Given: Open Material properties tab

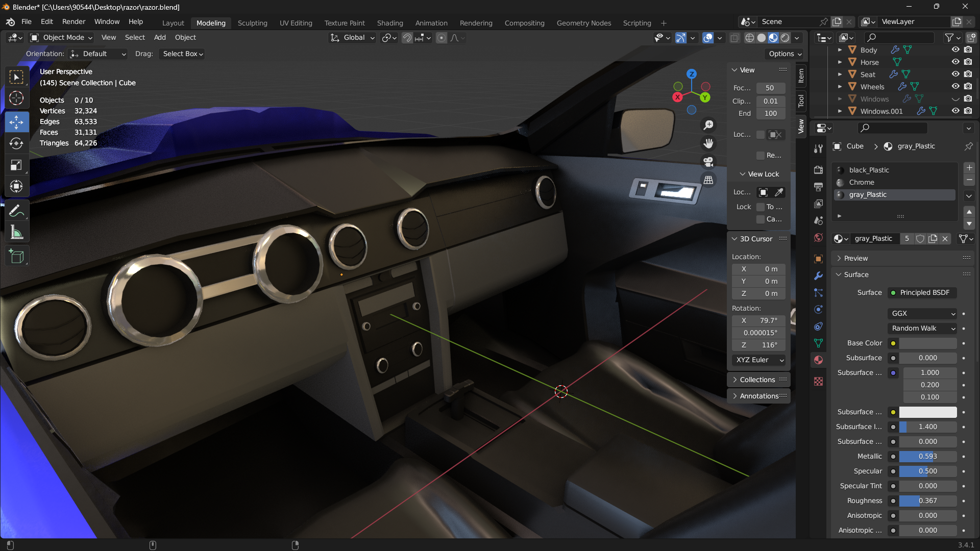Looking at the screenshot, I should coord(818,360).
